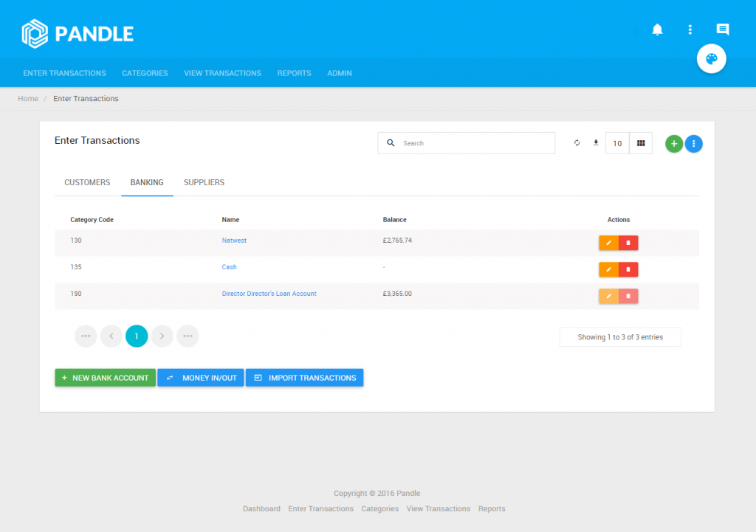Download the table via the export icon
This screenshot has height=532, width=756.
click(x=596, y=143)
